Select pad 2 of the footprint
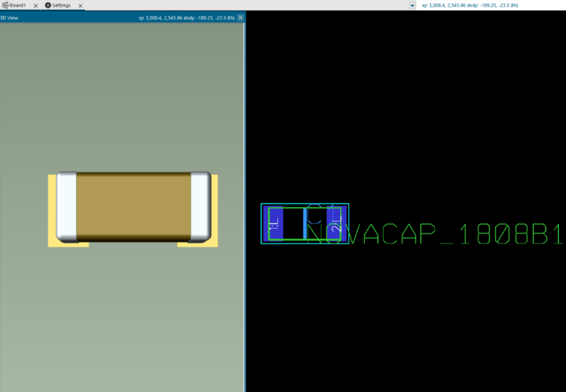Image resolution: width=566 pixels, height=392 pixels. pyautogui.click(x=336, y=223)
